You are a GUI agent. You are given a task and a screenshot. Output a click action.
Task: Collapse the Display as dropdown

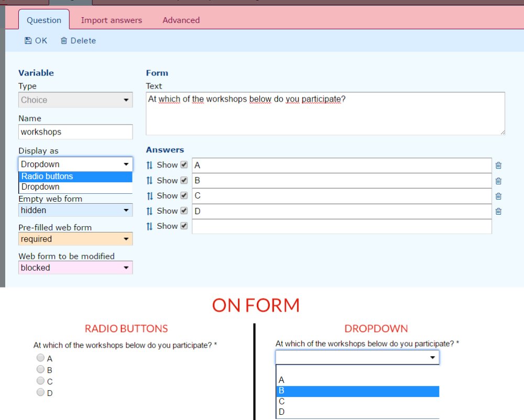click(x=75, y=164)
